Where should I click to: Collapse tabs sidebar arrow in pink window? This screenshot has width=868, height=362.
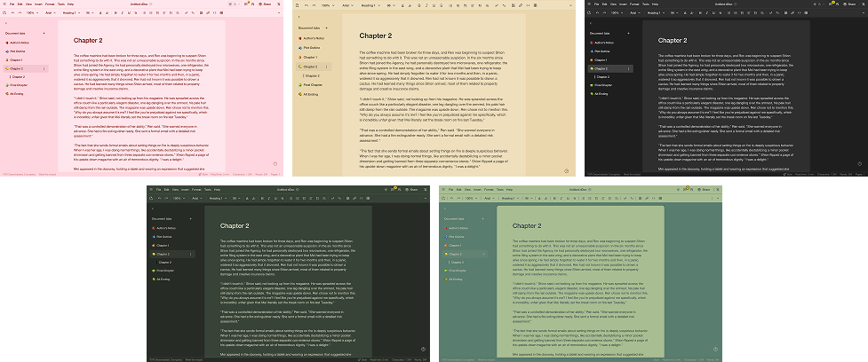pyautogui.click(x=5, y=23)
